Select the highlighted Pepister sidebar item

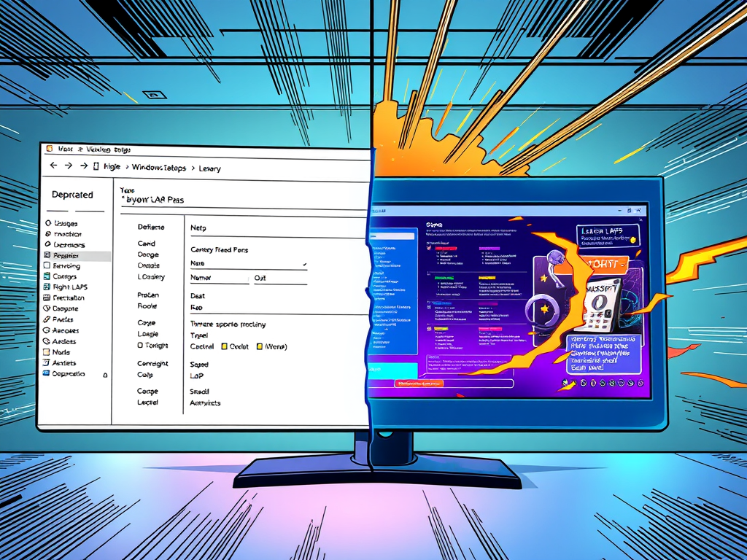[73, 256]
